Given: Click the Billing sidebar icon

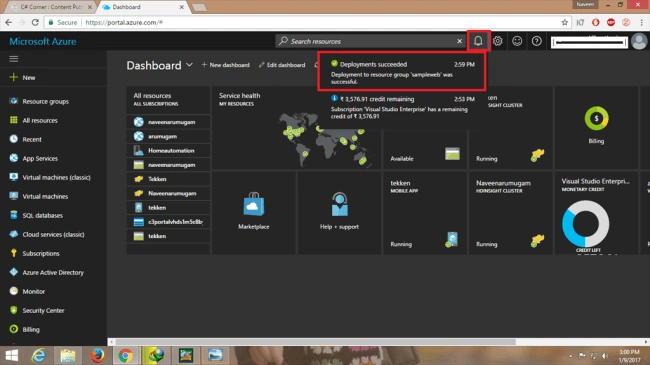Looking at the screenshot, I should click(14, 329).
